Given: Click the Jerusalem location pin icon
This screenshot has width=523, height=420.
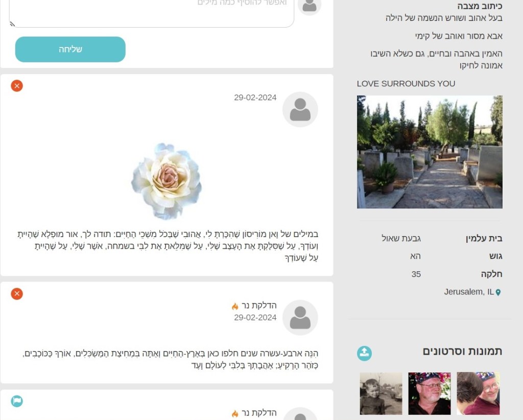Looking at the screenshot, I should click(x=498, y=292).
